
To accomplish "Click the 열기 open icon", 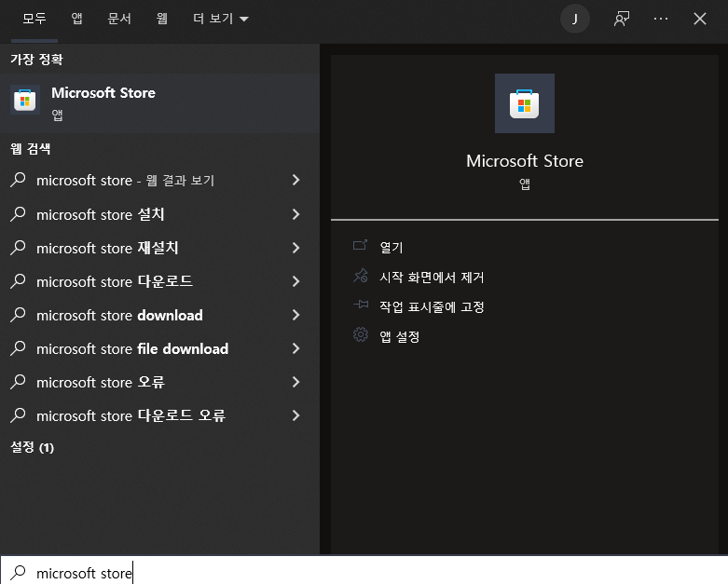I will click(x=361, y=245).
